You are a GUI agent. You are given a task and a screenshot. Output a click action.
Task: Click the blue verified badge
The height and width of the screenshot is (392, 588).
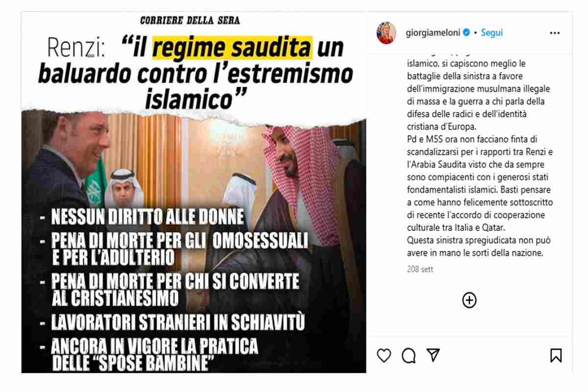[466, 32]
